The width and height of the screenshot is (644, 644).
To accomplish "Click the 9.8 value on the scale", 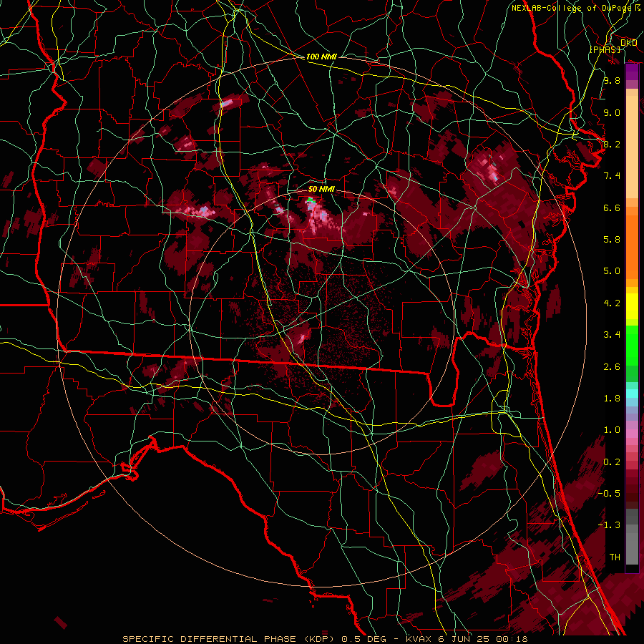I will pos(612,80).
